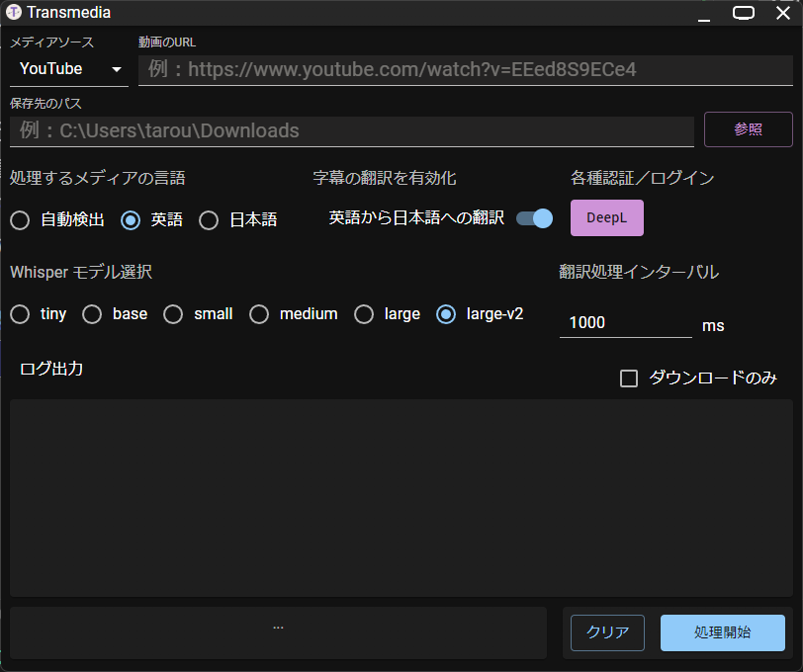Click the video URL input field

tap(466, 70)
